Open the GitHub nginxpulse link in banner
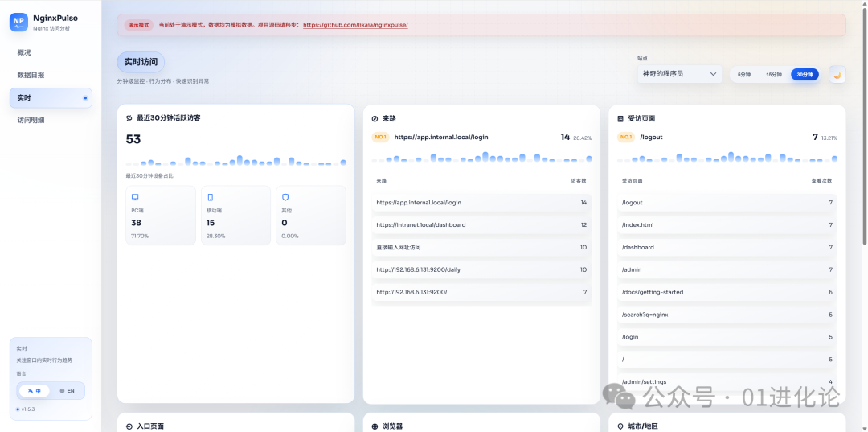Screen dimensions: 868x432 click(x=355, y=25)
